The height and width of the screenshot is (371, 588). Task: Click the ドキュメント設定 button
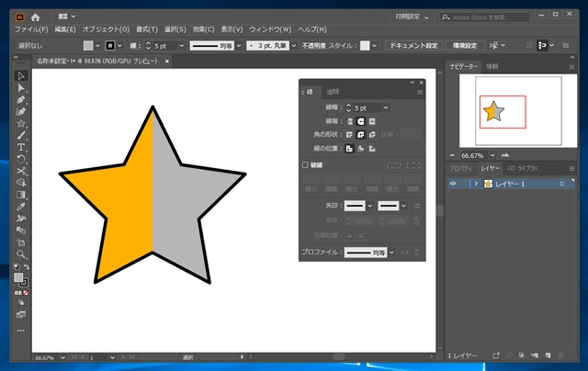413,46
